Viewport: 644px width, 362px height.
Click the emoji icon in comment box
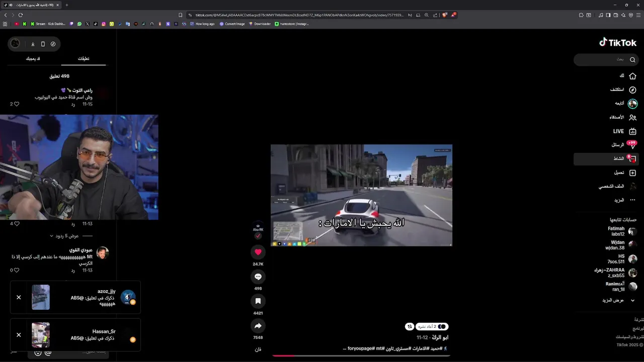[x=38, y=353]
